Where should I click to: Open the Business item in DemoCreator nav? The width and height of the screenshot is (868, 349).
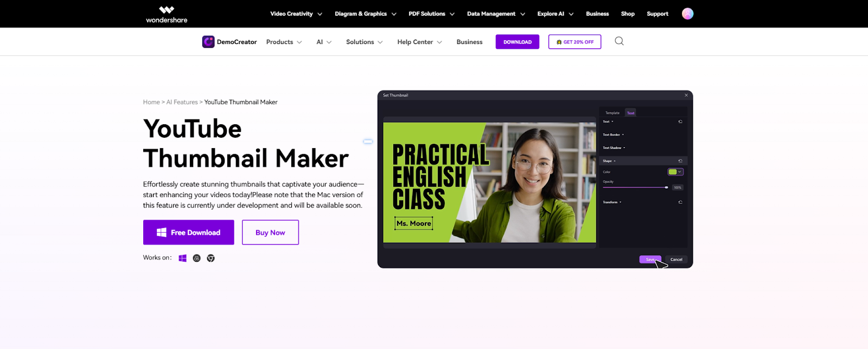[x=469, y=42]
